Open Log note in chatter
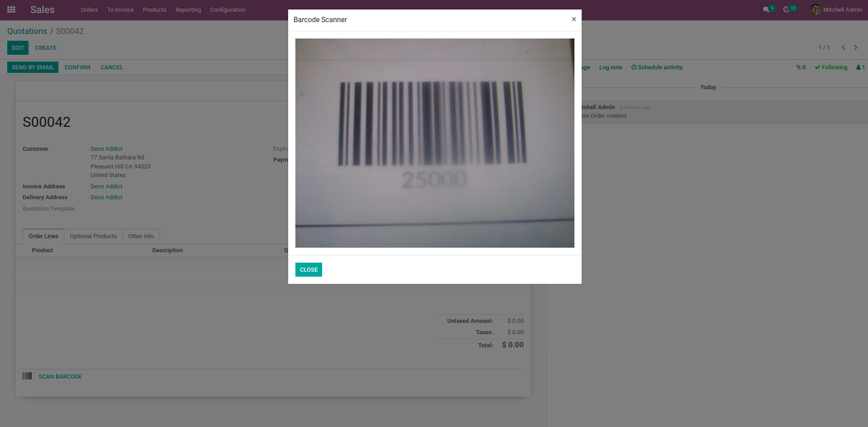 pyautogui.click(x=611, y=67)
